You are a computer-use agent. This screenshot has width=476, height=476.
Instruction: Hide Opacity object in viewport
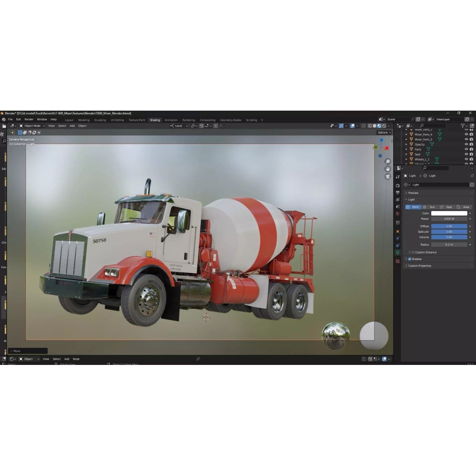pyautogui.click(x=466, y=144)
